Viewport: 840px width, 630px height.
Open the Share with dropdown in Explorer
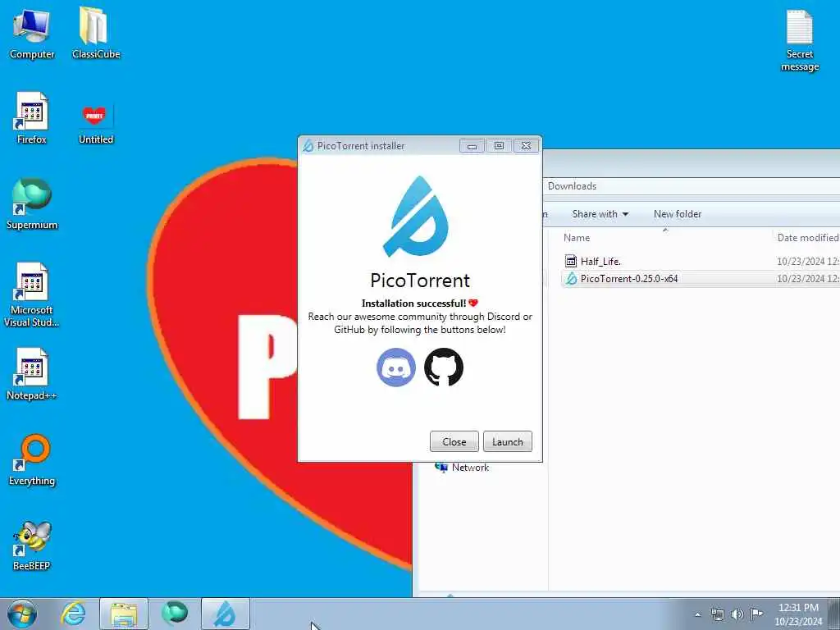point(600,214)
